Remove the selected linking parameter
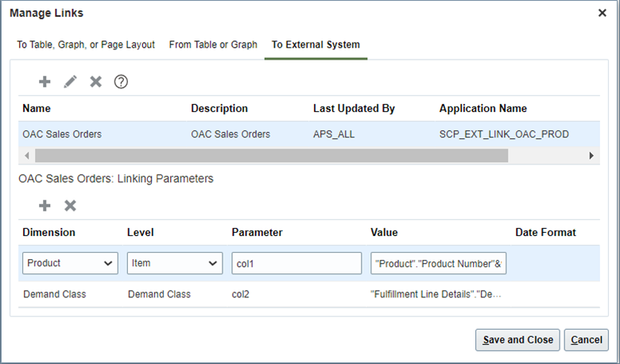The image size is (620, 364). point(70,205)
